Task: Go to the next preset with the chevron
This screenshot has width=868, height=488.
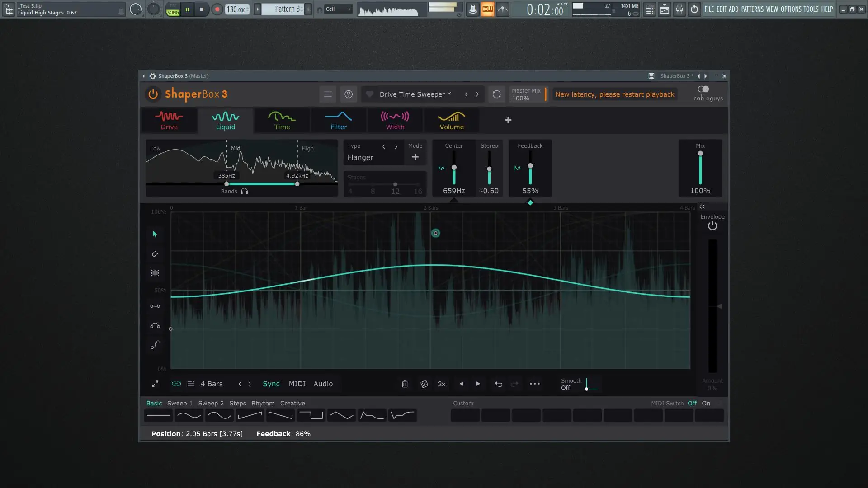Action: (x=477, y=94)
